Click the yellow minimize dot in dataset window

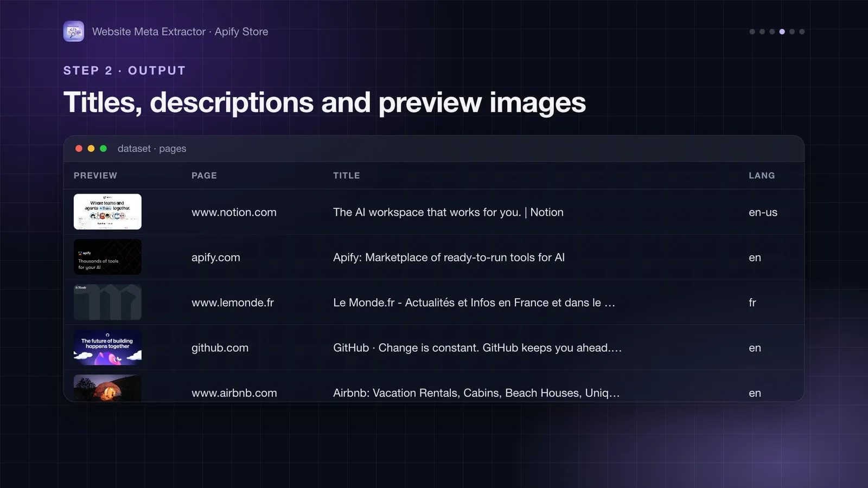tap(91, 149)
